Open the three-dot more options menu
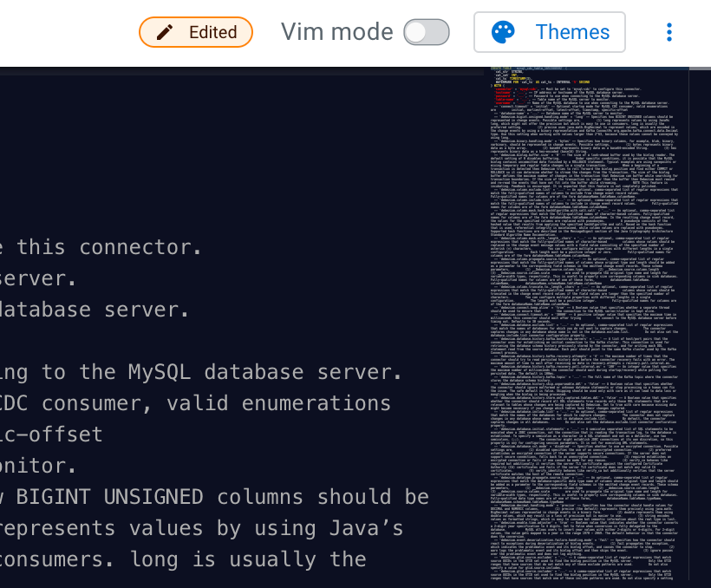The height and width of the screenshot is (588, 711). click(669, 32)
